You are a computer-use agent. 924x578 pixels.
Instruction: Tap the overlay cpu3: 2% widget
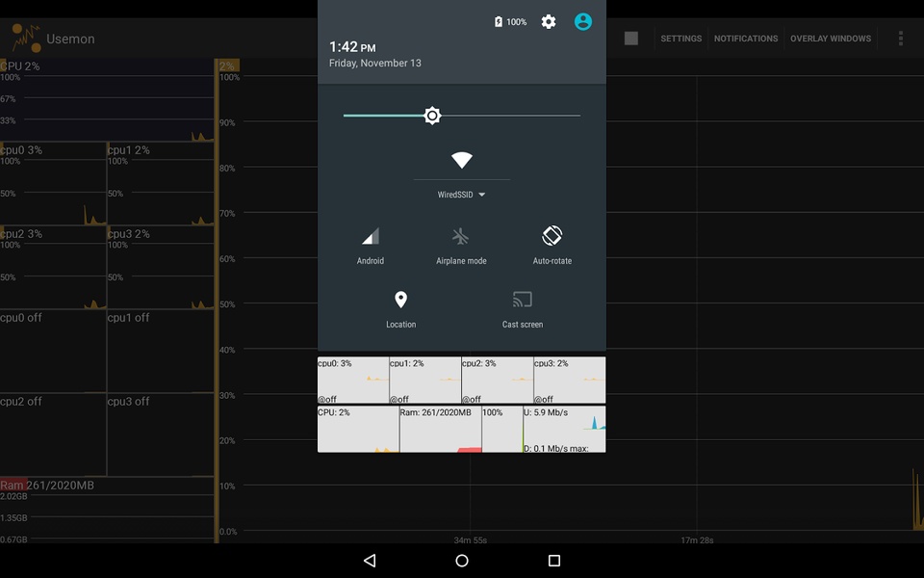point(569,380)
